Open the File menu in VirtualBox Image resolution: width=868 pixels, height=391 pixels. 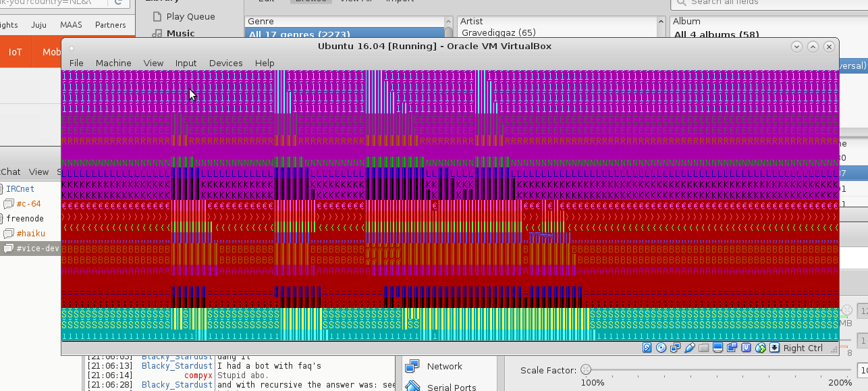point(76,63)
